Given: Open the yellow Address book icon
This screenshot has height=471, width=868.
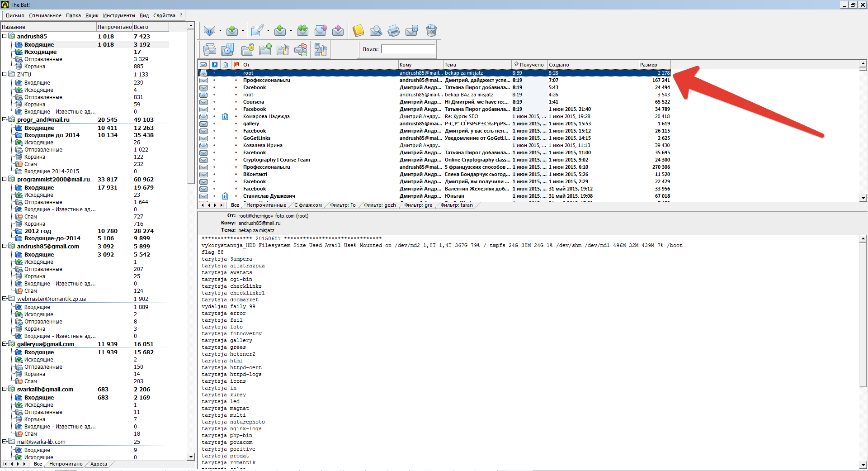Looking at the screenshot, I should pyautogui.click(x=358, y=31).
